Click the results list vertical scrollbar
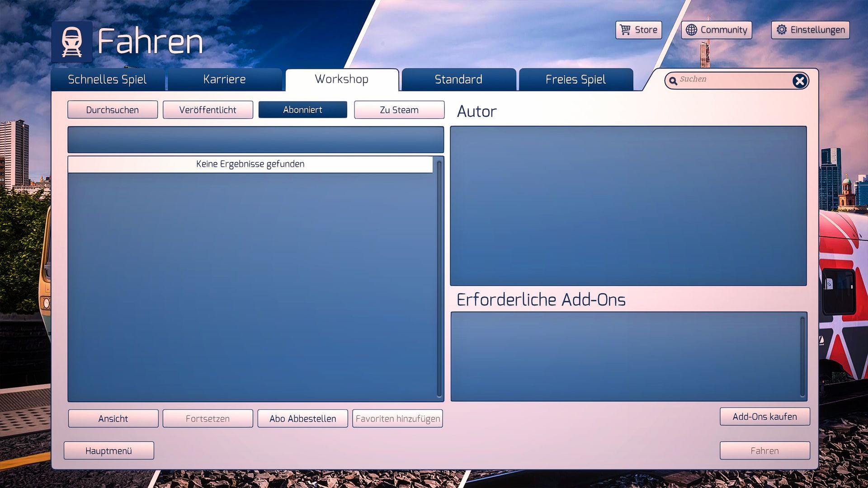 (439, 278)
